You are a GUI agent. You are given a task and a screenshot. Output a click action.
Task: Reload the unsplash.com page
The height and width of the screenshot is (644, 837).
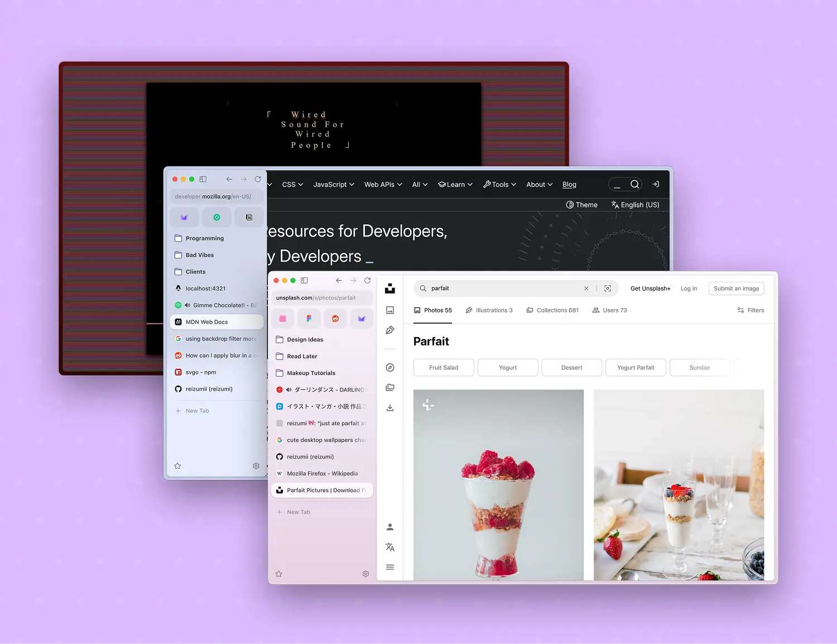click(367, 281)
